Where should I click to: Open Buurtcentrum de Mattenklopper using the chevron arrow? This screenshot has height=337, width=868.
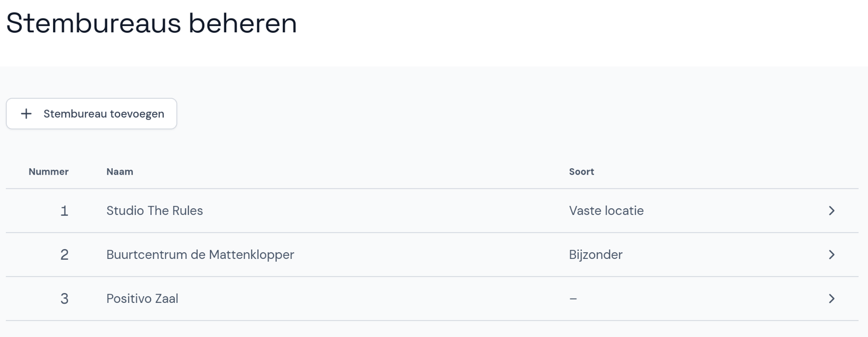833,254
